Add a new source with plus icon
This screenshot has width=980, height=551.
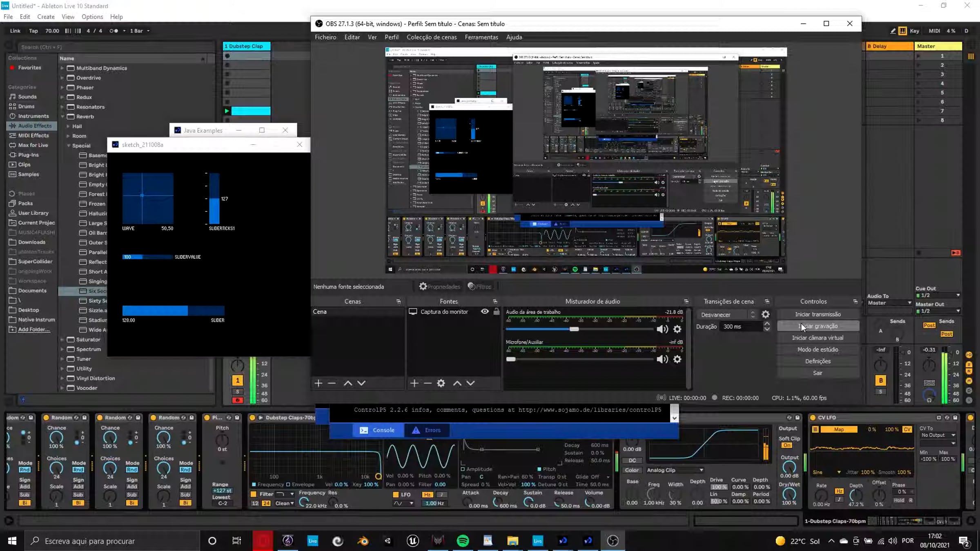pyautogui.click(x=414, y=383)
